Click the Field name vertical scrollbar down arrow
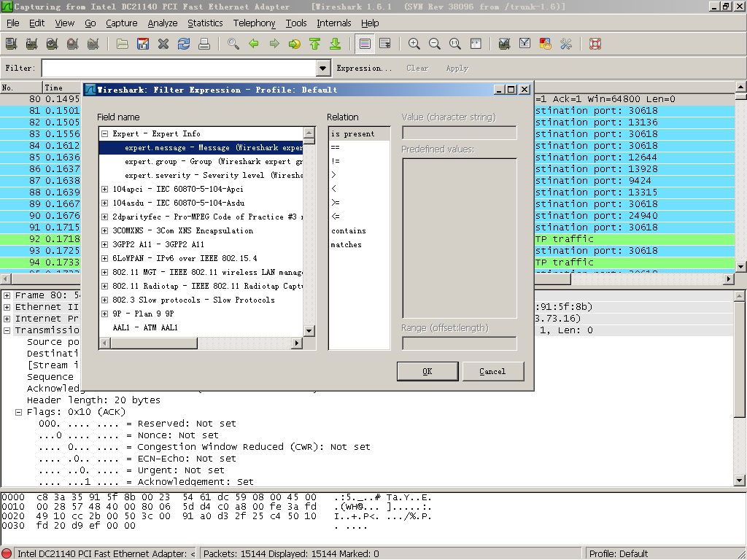 click(x=309, y=330)
